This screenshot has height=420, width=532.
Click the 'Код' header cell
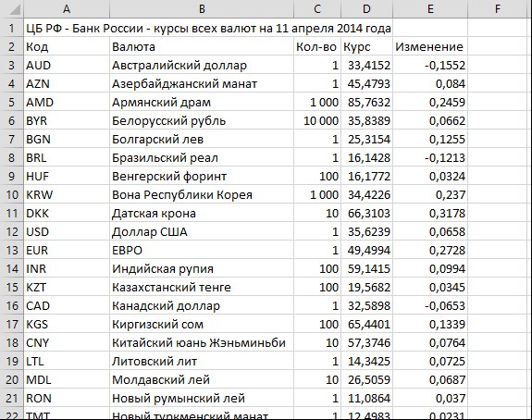67,46
